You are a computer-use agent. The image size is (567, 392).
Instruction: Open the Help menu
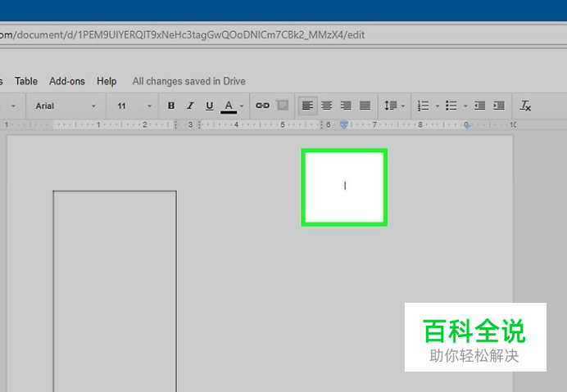107,81
